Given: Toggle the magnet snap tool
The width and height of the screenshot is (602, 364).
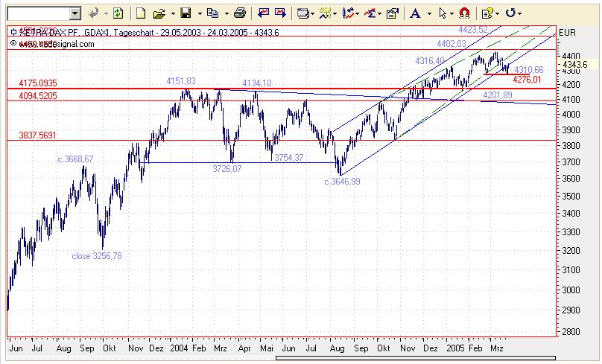Looking at the screenshot, I should (465, 14).
